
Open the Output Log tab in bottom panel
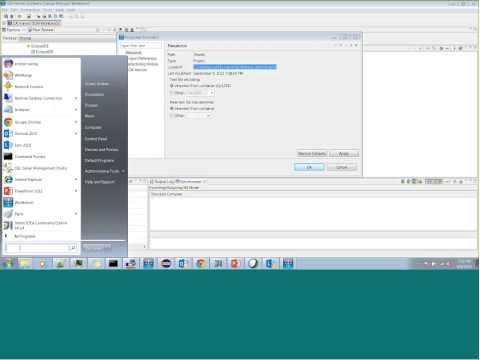(162, 182)
